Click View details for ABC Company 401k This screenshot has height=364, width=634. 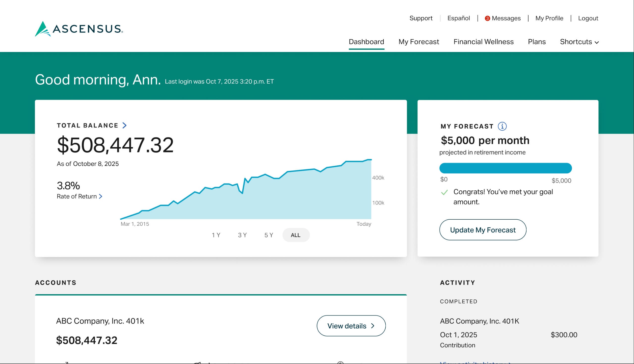click(x=351, y=326)
